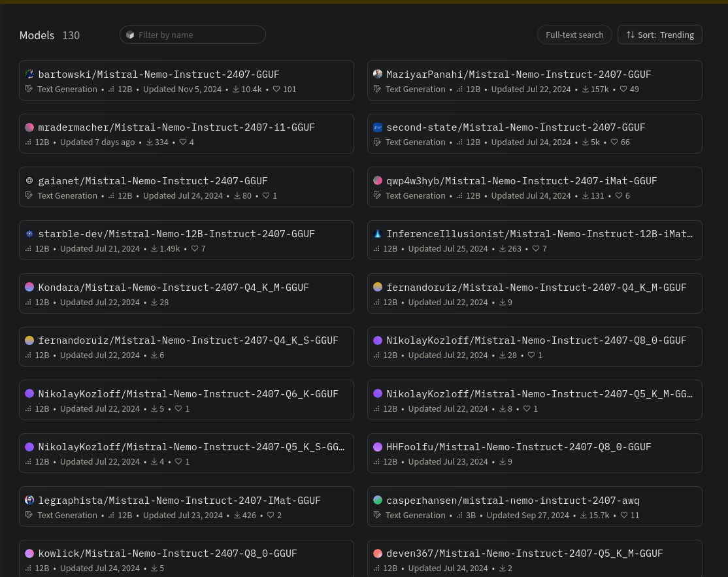
Task: Click the mradermacher avatar icon
Action: pos(29,127)
